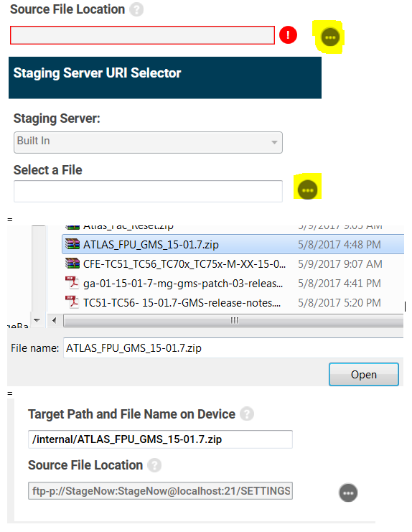Select ga-01-15-01-7-mg-gms-patch-03 PDF file
Viewport: 412px width, 532px height.
[233, 283]
